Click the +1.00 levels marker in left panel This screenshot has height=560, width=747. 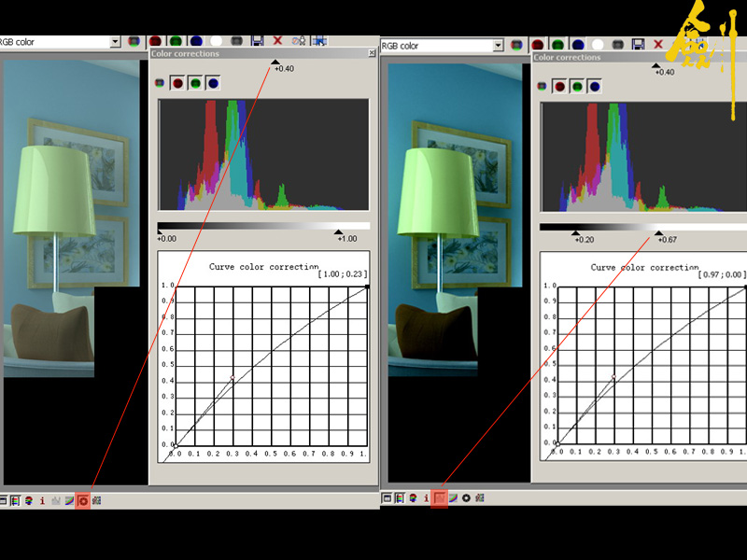pos(338,231)
